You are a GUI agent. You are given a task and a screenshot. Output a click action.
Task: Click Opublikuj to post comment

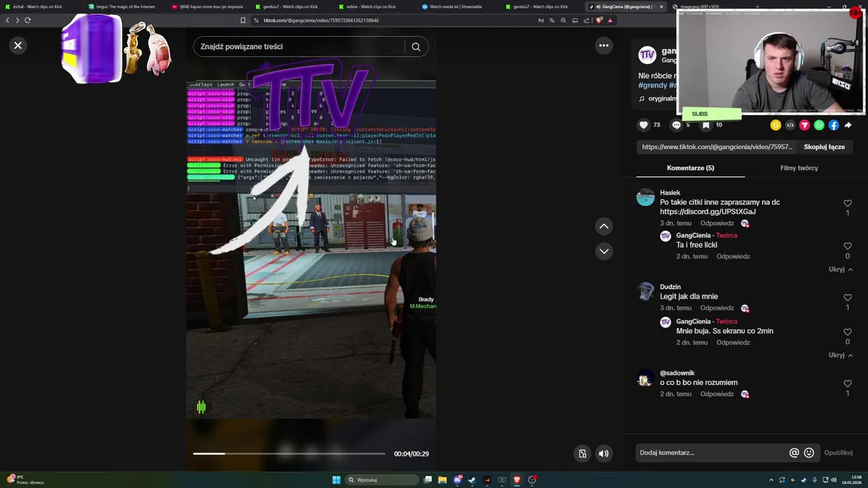tap(838, 453)
